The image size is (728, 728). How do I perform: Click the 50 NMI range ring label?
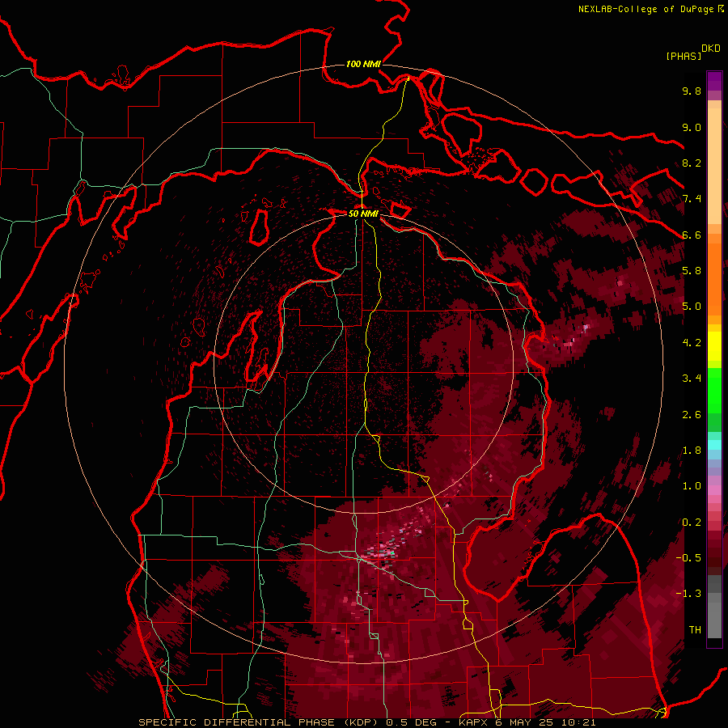click(x=363, y=214)
